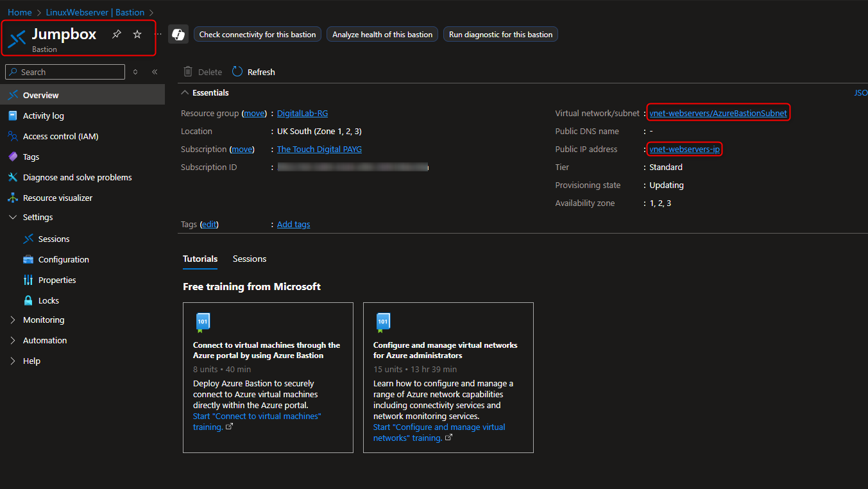Click inside the sidebar search field

click(64, 71)
